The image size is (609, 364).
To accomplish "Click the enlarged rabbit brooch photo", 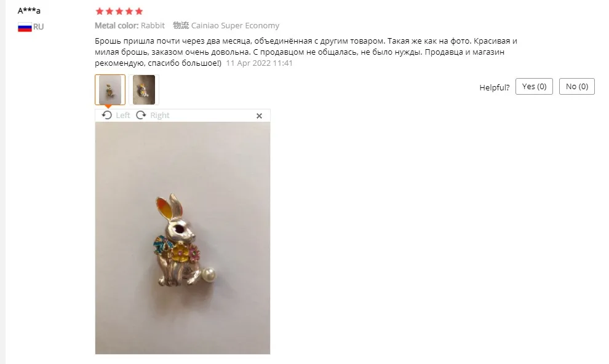I will click(183, 238).
